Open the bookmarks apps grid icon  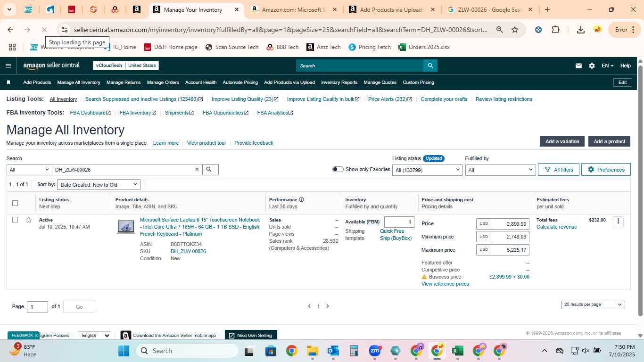(x=12, y=47)
